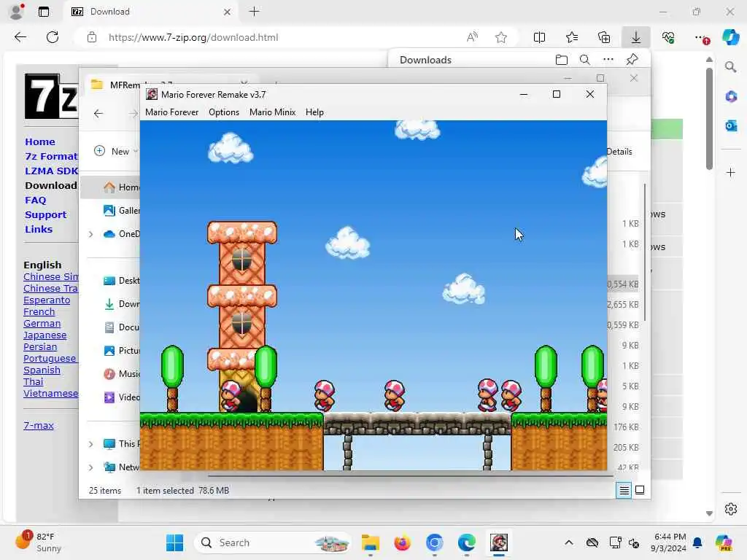
Task: Open clock showing 6:44 PM
Action: coord(669,542)
